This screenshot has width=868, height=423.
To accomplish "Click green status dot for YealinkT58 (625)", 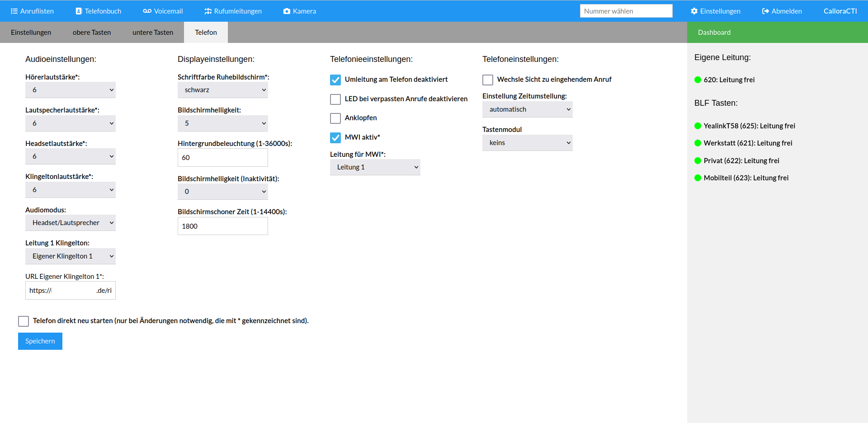I will click(698, 126).
